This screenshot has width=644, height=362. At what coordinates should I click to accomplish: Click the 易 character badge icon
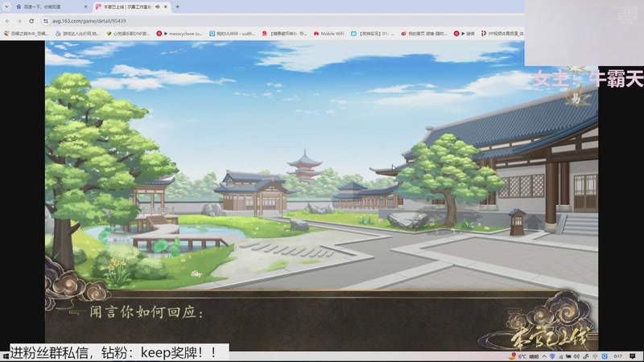576,98
